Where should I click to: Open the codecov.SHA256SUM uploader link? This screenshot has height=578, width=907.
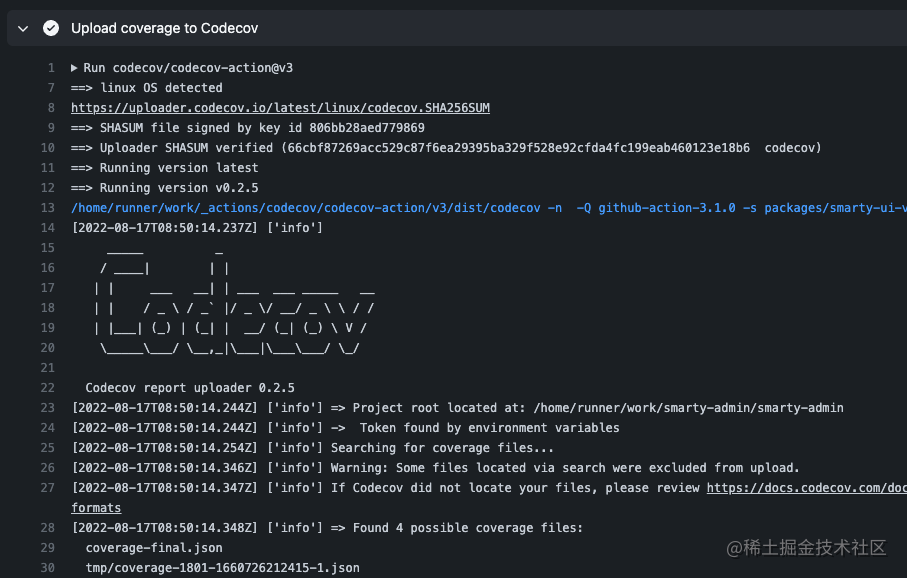(x=280, y=108)
